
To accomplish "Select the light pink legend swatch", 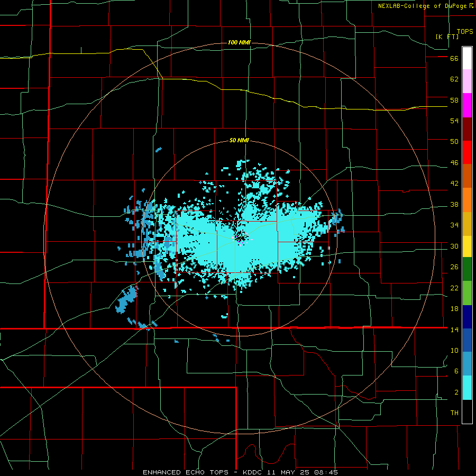I will [467, 81].
